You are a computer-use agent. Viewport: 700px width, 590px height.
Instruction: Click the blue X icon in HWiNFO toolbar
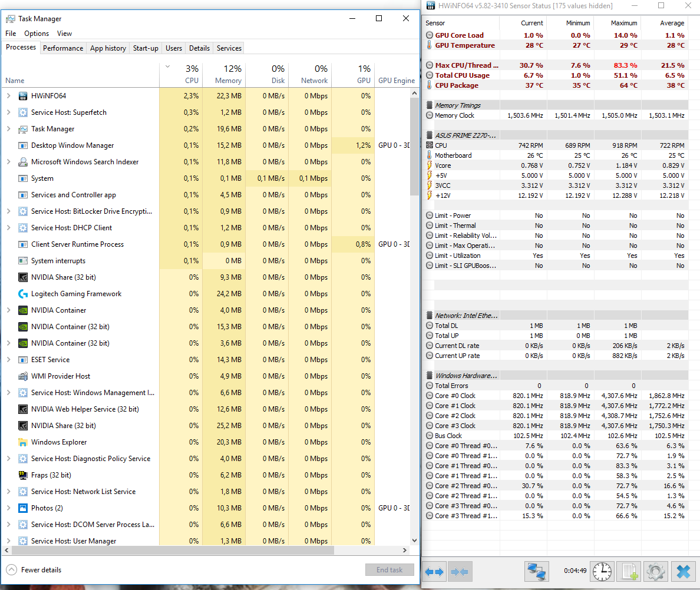click(684, 572)
